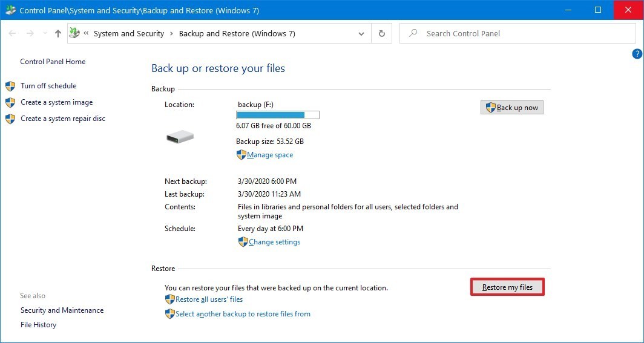Open Restore all users' files link

[x=209, y=299]
